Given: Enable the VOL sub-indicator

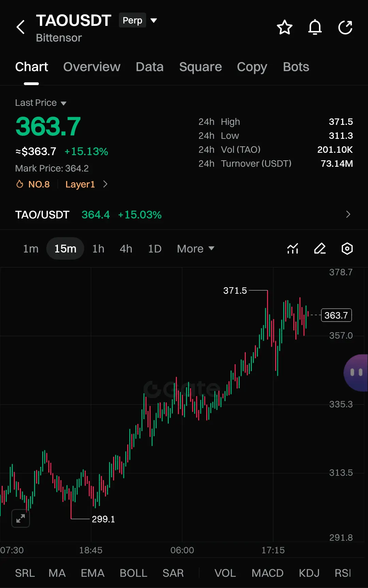Looking at the screenshot, I should click(225, 573).
